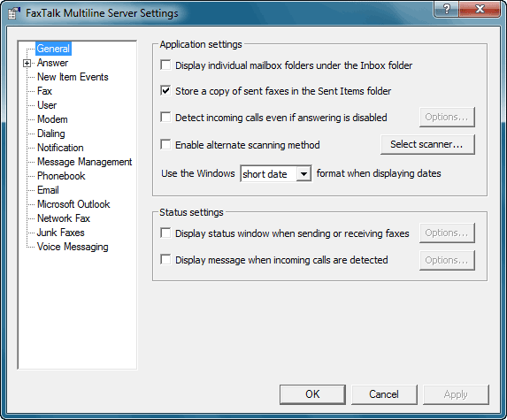Click the FaxTalk title bar app icon
This screenshot has width=507, height=420.
(x=13, y=13)
